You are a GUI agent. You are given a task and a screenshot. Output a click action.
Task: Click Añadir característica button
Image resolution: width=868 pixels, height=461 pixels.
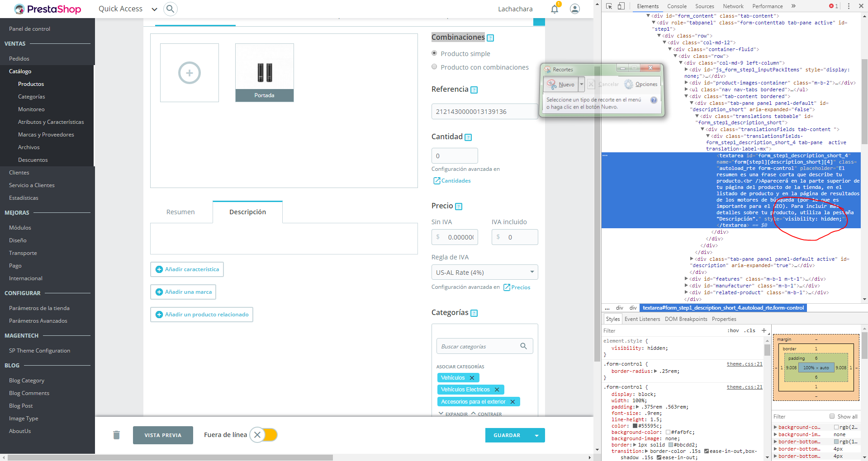187,269
